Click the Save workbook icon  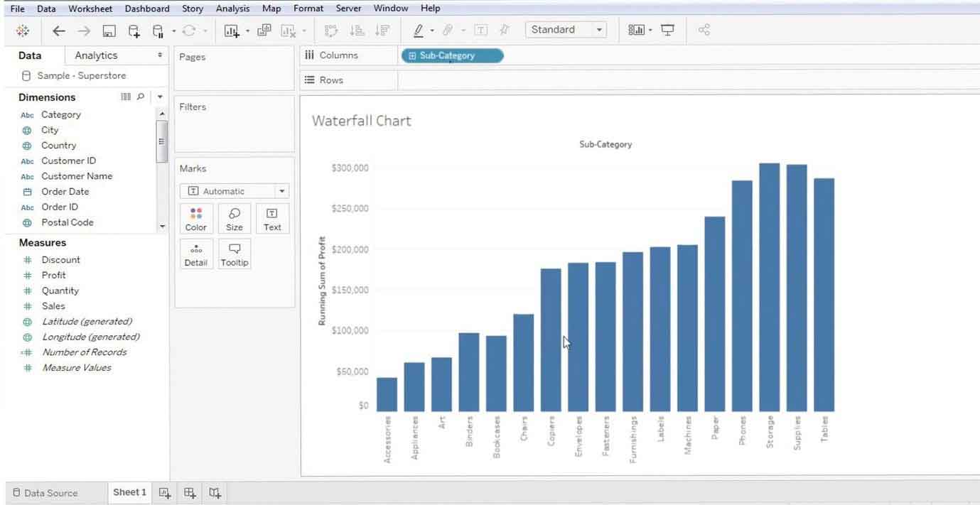tap(108, 30)
